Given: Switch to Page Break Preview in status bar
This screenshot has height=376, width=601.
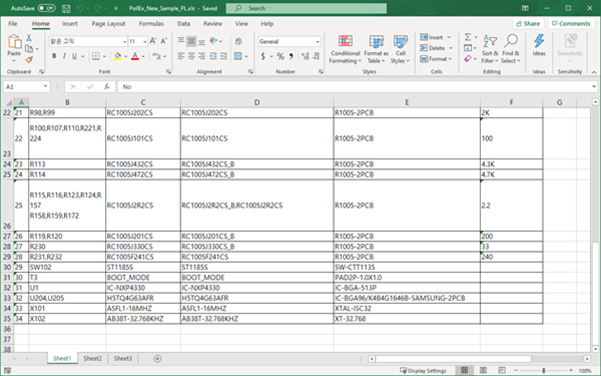Looking at the screenshot, I should coord(502,370).
